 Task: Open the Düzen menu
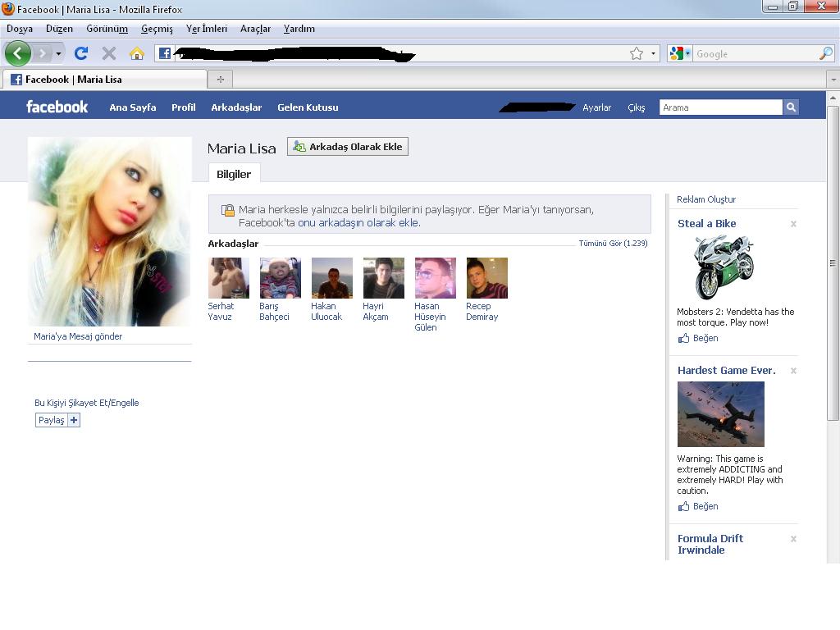tap(59, 29)
